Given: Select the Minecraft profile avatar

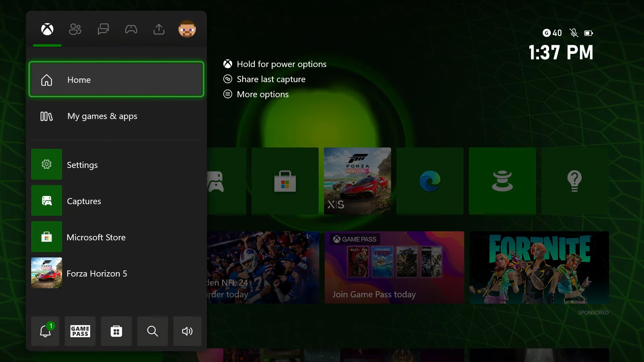Looking at the screenshot, I should point(187,29).
